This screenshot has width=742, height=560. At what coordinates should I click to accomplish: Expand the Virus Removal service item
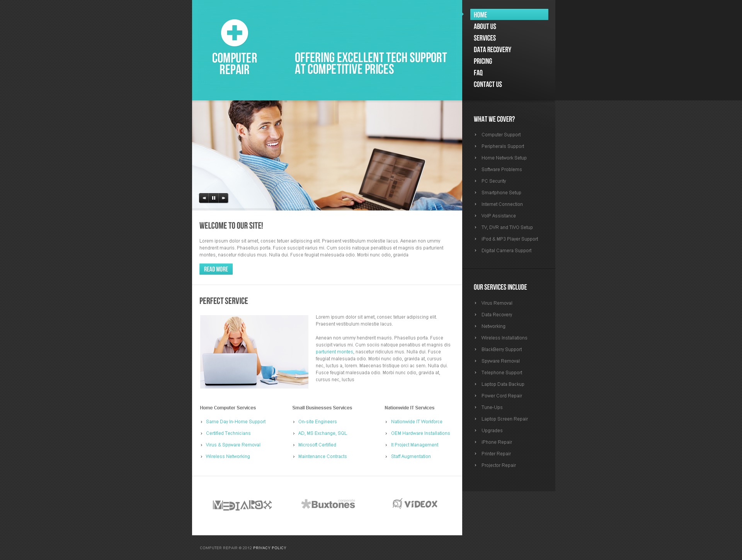[x=497, y=303]
